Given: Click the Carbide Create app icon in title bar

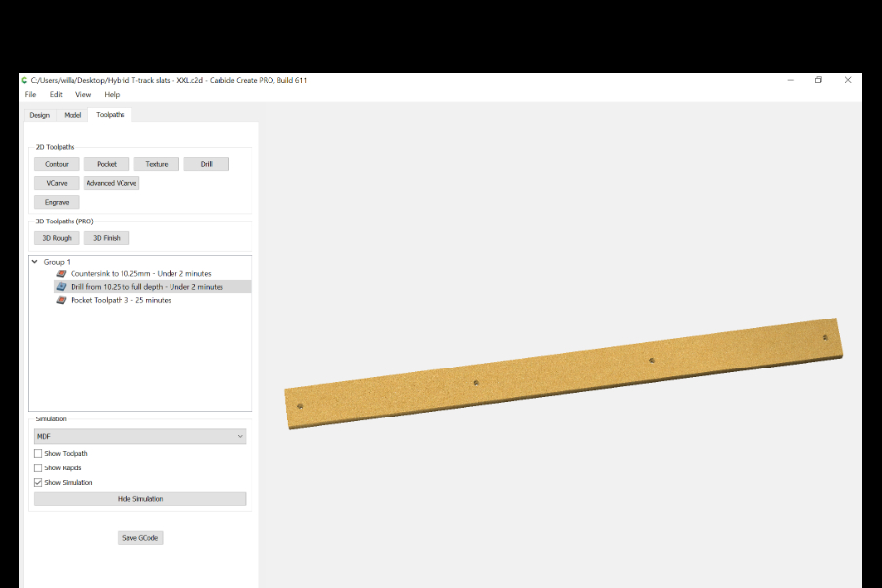Looking at the screenshot, I should [x=24, y=80].
